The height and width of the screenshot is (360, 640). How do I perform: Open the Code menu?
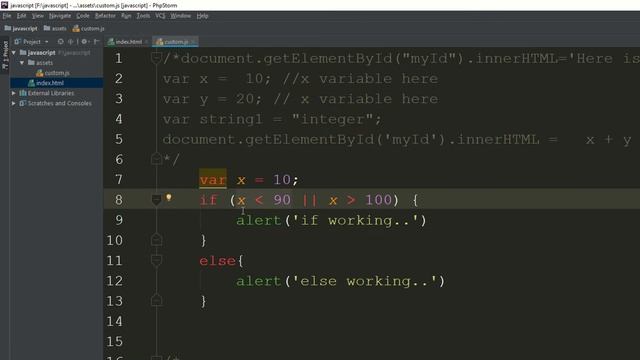point(83,16)
